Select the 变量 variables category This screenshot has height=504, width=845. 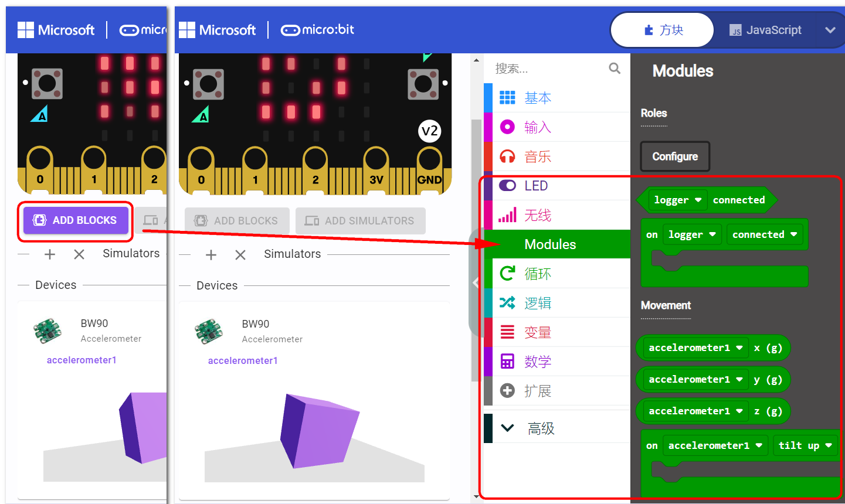click(537, 332)
